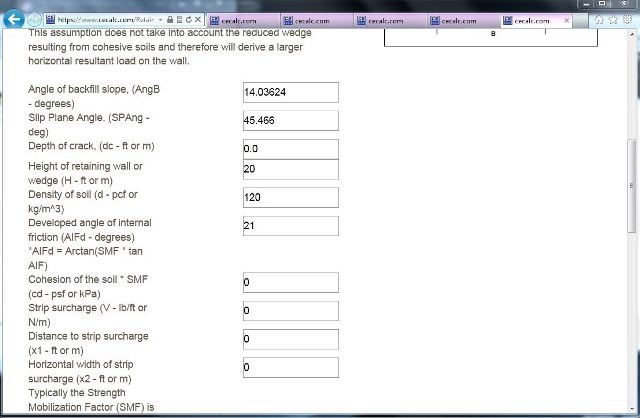Open the address bar autocomplete dropdown arrow
640x418 pixels.
[161, 20]
